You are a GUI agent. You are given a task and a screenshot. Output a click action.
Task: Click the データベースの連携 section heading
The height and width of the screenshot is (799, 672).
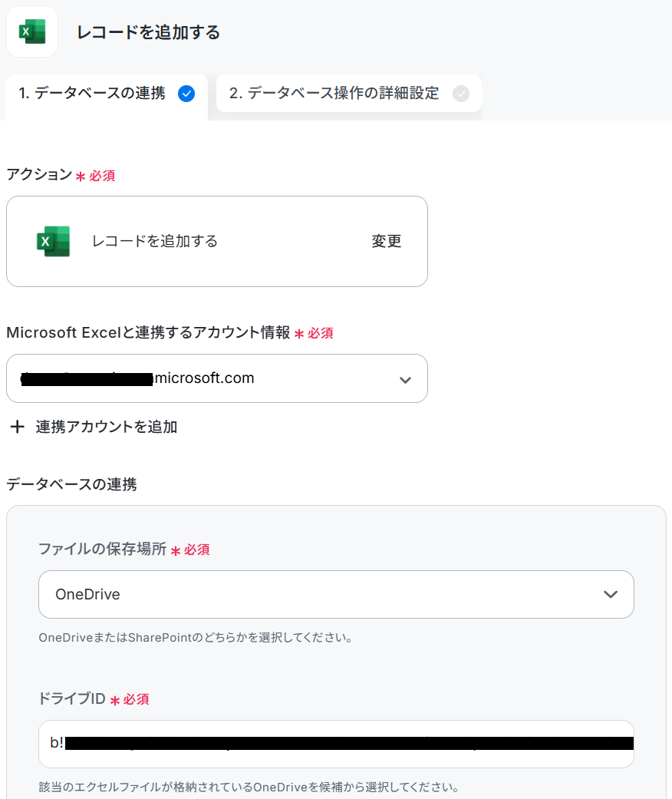click(x=71, y=484)
